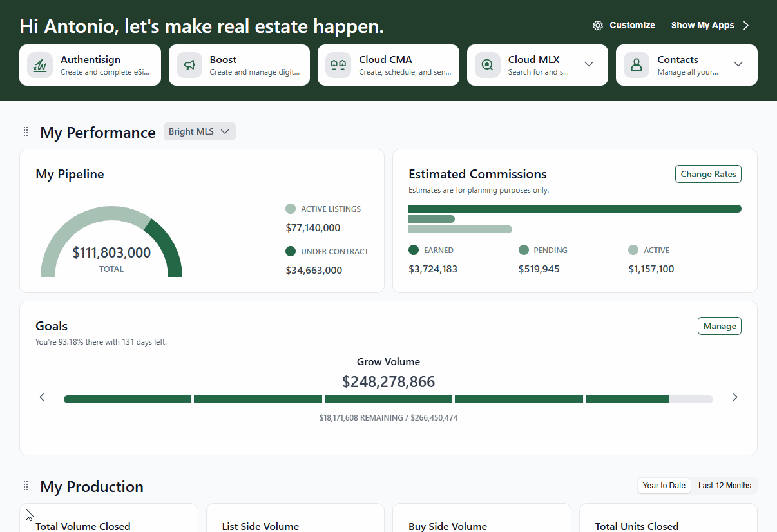Viewport: 777px width, 532px height.
Task: Advance the Goals carousel right arrow
Action: coord(734,397)
